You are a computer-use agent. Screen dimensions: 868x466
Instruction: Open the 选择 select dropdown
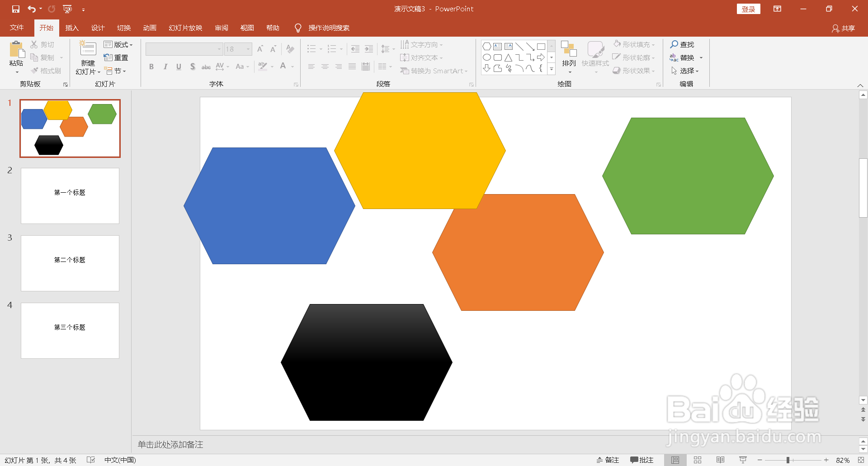coord(684,71)
